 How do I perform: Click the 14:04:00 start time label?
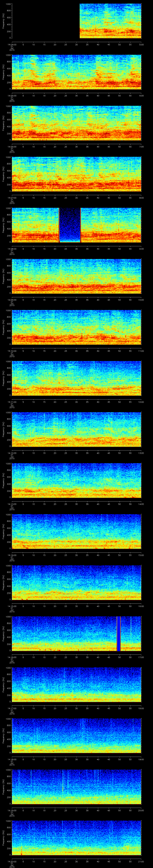coord(12,44)
